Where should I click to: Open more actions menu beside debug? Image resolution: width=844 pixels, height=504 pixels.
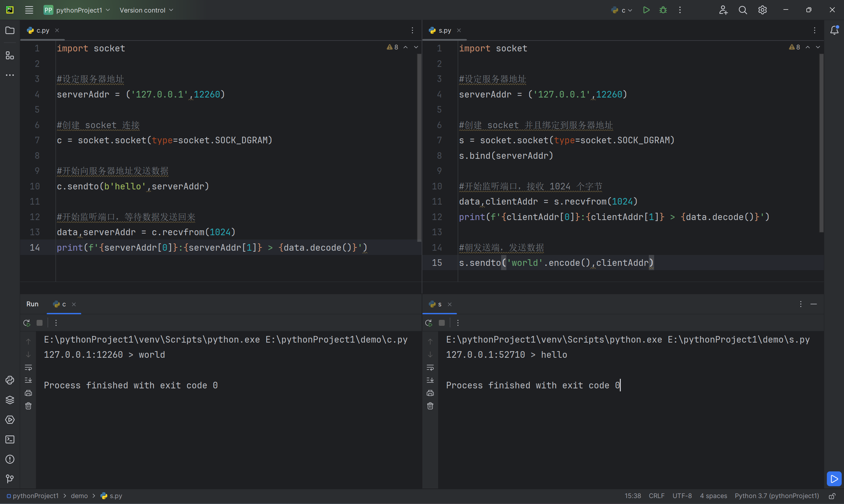(x=680, y=10)
